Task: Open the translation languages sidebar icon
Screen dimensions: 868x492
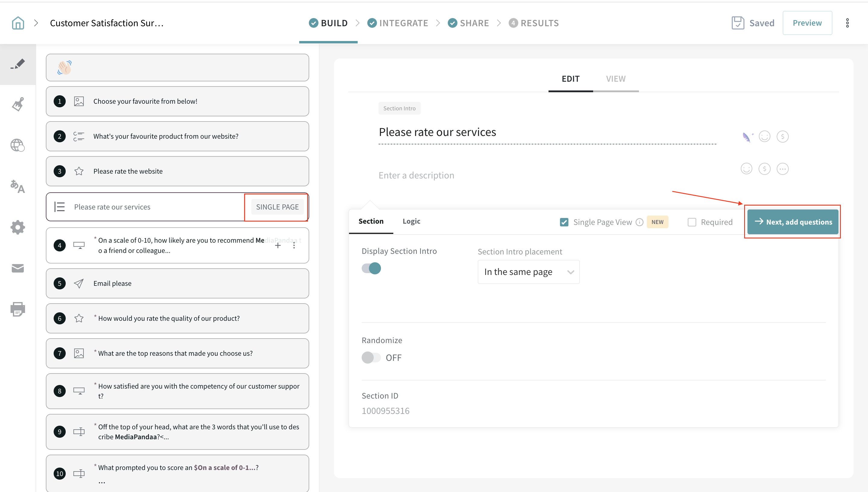Action: [18, 186]
